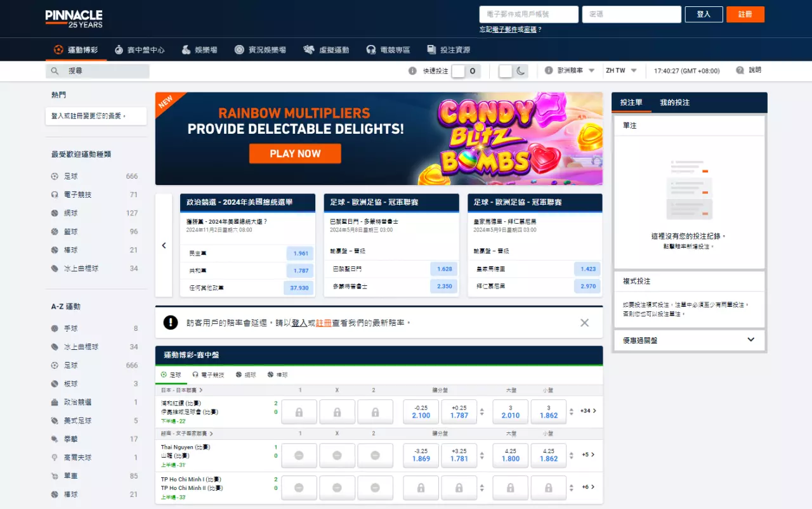Click the info icon beside 快速投注
This screenshot has height=509, width=812.
[x=412, y=71]
